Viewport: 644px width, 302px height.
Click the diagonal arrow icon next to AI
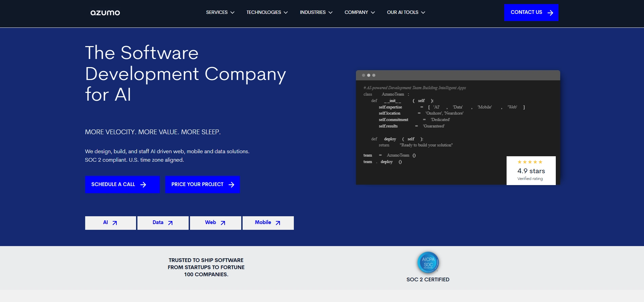115,223
